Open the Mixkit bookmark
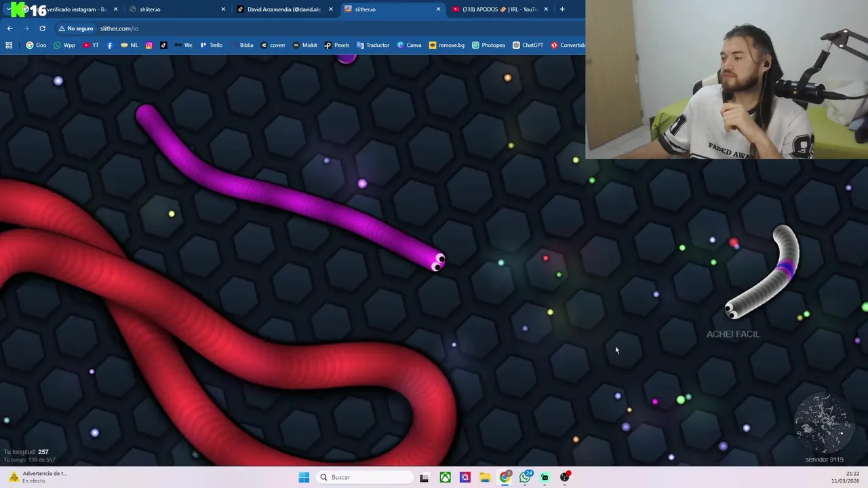 coord(304,45)
